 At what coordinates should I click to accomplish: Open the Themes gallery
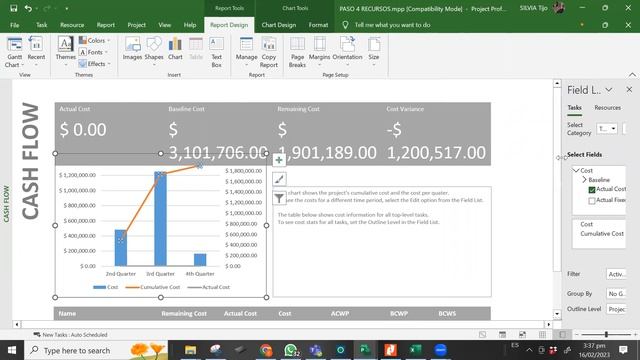tap(65, 52)
